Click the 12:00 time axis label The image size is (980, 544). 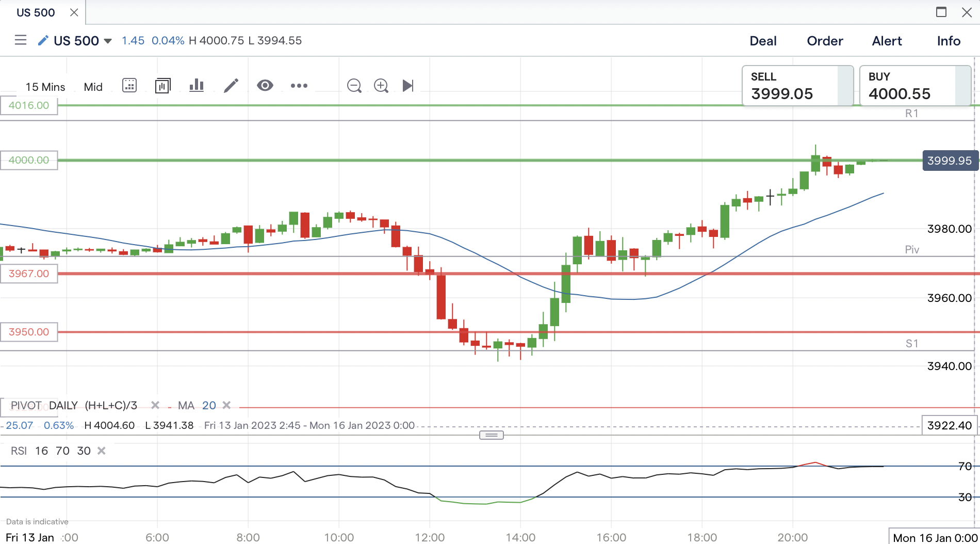[430, 537]
